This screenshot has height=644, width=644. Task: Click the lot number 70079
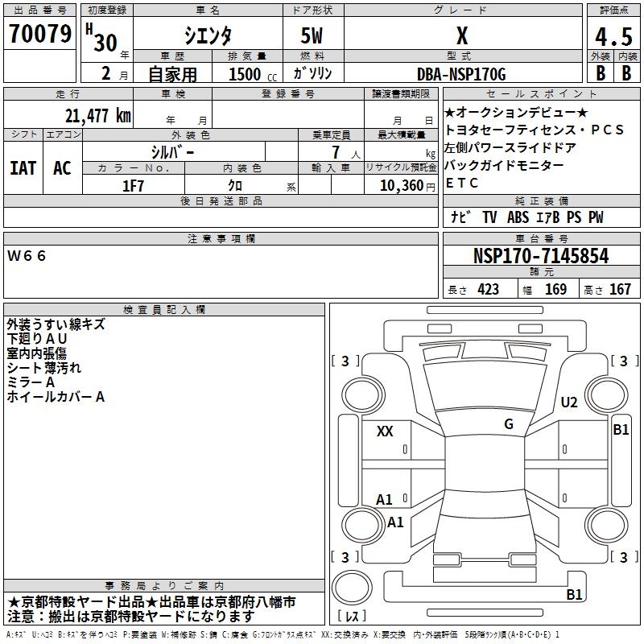[39, 34]
